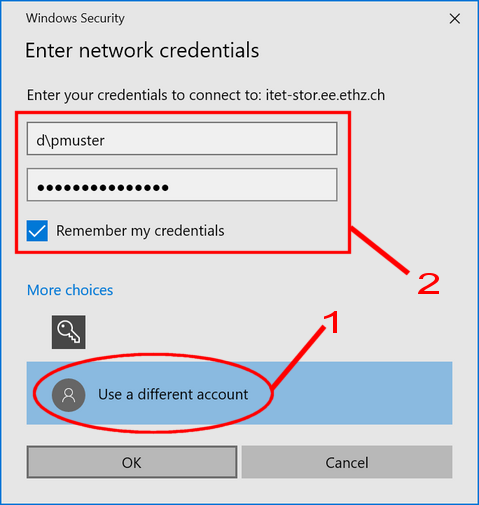Click the 'Remember my credentials' label text
The image size is (479, 505).
pyautogui.click(x=140, y=231)
